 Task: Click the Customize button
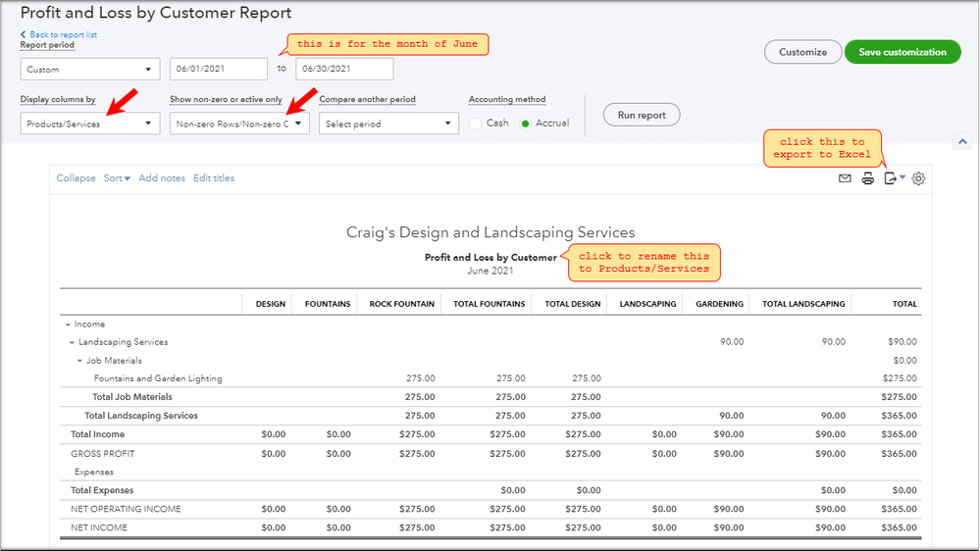(802, 52)
